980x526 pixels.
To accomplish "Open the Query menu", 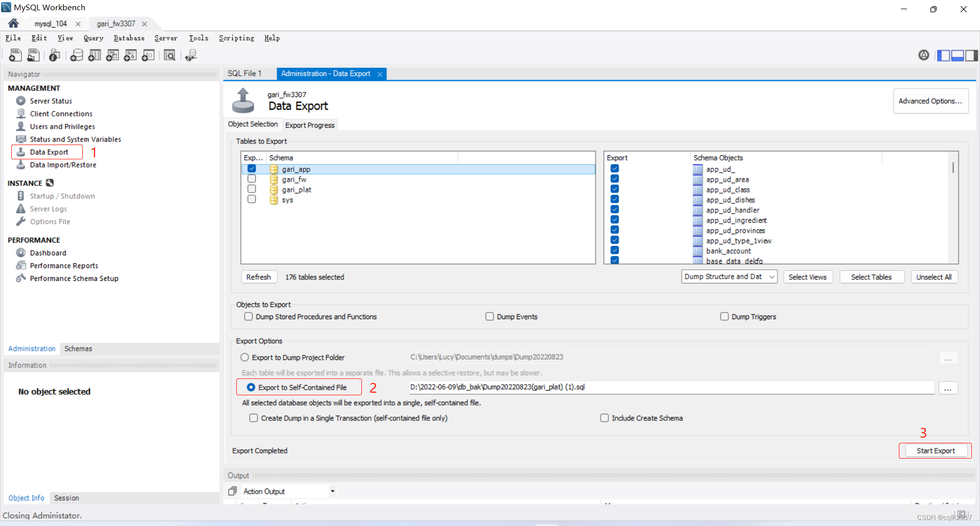I will click(x=93, y=38).
